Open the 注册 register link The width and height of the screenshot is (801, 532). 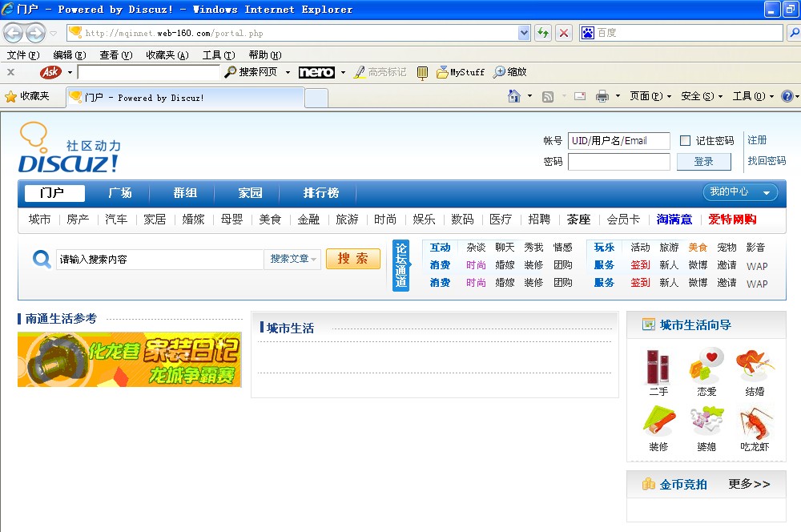757,140
